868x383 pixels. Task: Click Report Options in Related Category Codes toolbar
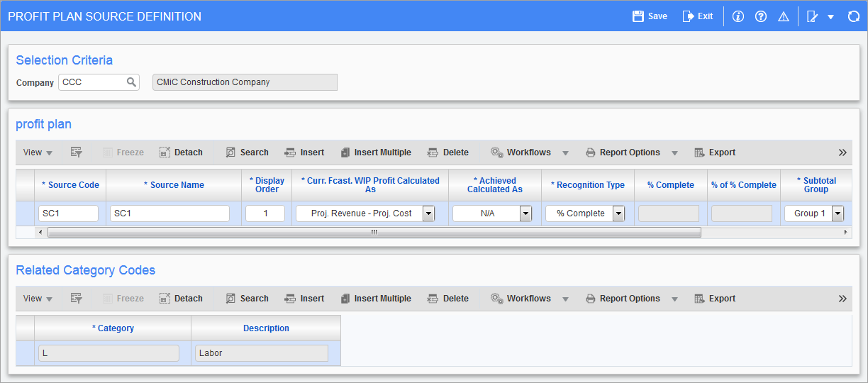point(623,299)
